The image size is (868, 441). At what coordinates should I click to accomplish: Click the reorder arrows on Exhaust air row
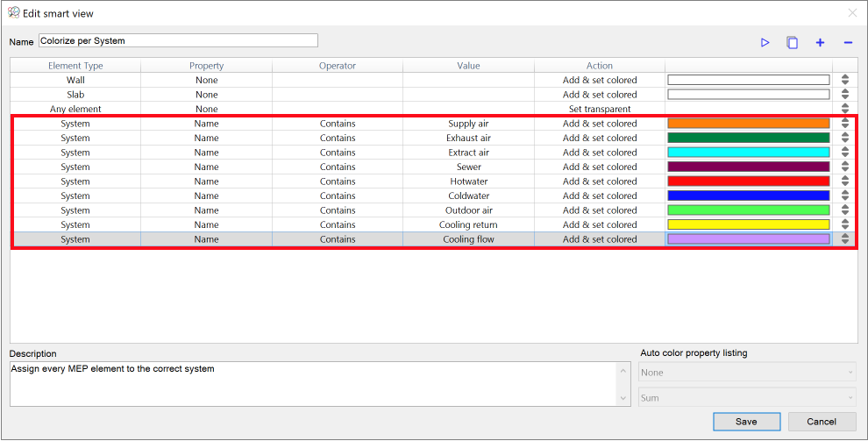[x=844, y=138]
